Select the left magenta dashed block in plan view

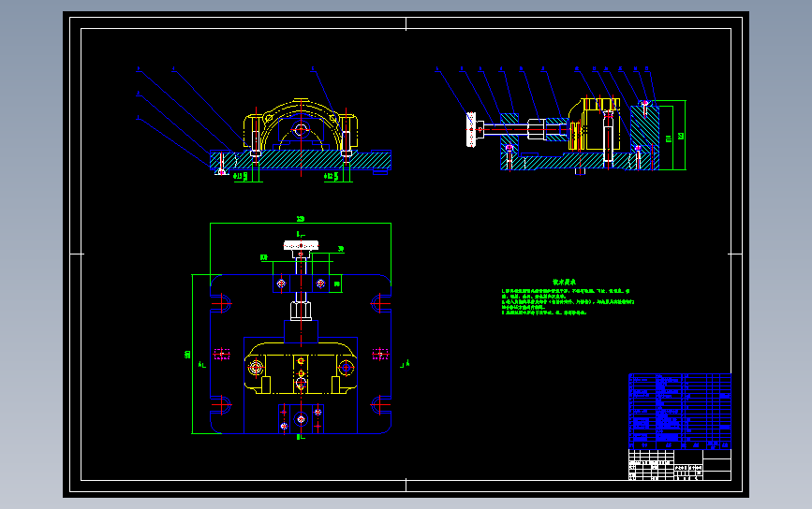tap(222, 354)
